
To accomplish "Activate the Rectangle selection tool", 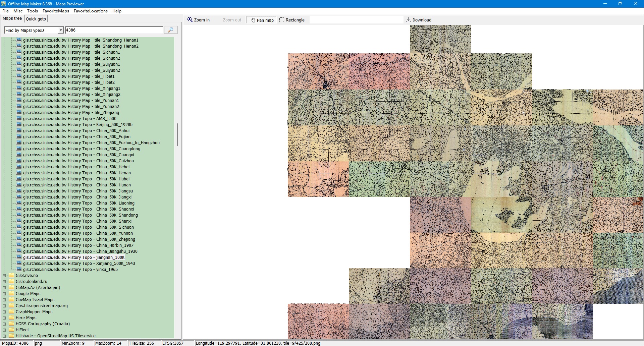I will [x=292, y=20].
